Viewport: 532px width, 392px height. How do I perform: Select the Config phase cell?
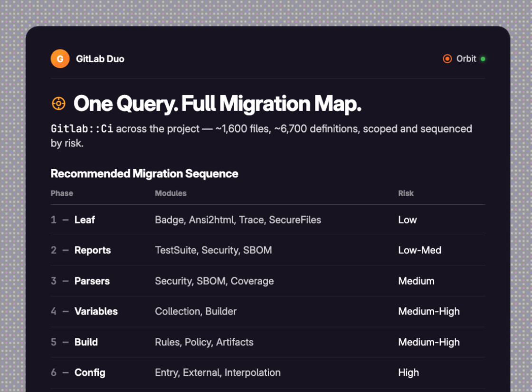pyautogui.click(x=78, y=373)
